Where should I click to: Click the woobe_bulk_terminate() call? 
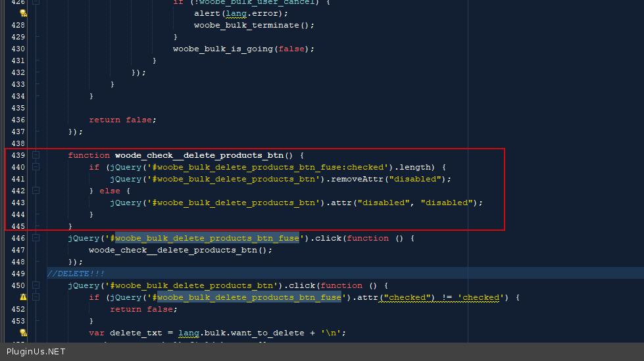[254, 25]
